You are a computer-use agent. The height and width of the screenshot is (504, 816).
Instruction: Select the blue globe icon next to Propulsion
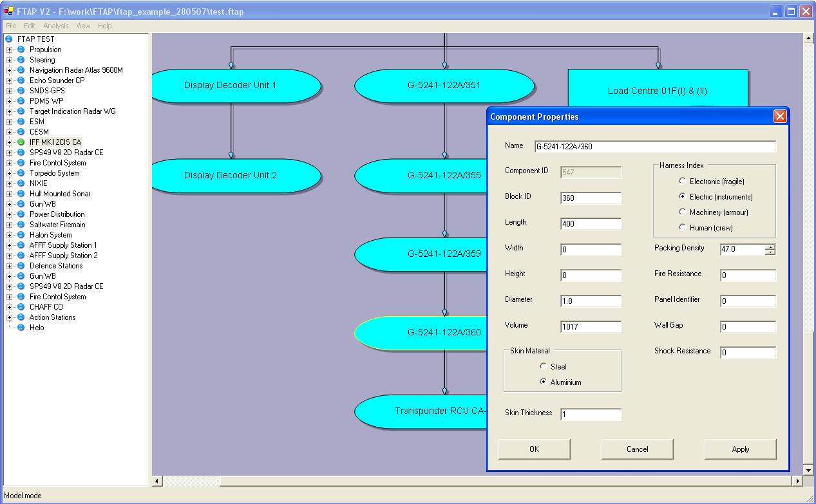pyautogui.click(x=21, y=50)
